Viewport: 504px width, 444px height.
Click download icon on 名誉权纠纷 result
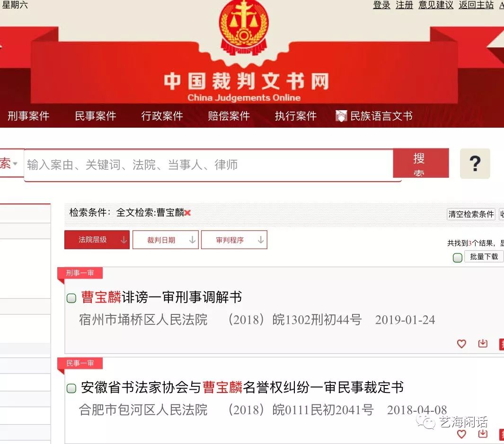pyautogui.click(x=483, y=434)
